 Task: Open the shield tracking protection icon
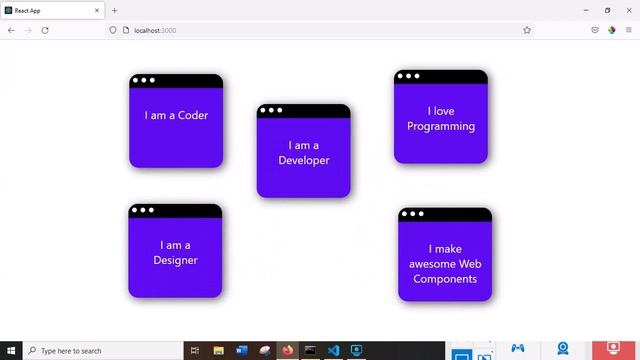pyautogui.click(x=113, y=30)
